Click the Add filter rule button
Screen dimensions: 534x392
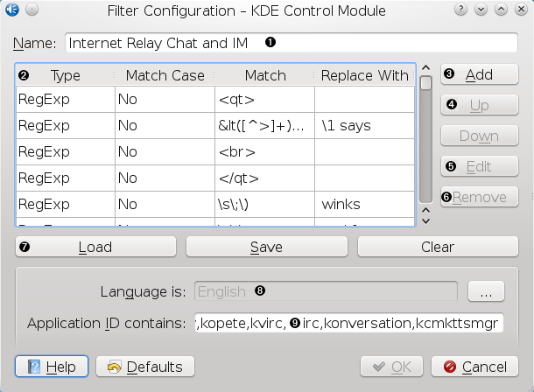tap(480, 75)
